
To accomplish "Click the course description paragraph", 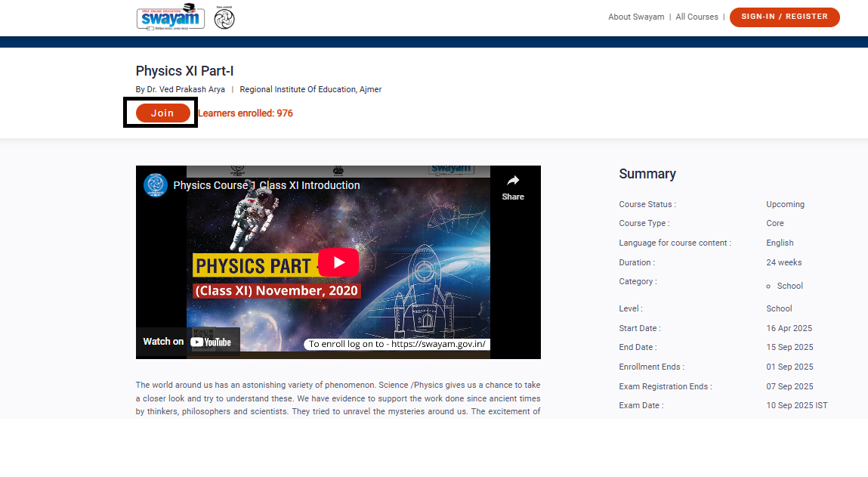I will tap(338, 398).
